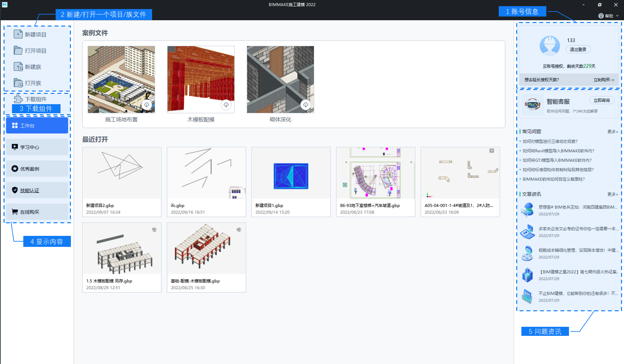Click the help question-mark icon
624x364 pixels.
click(601, 16)
